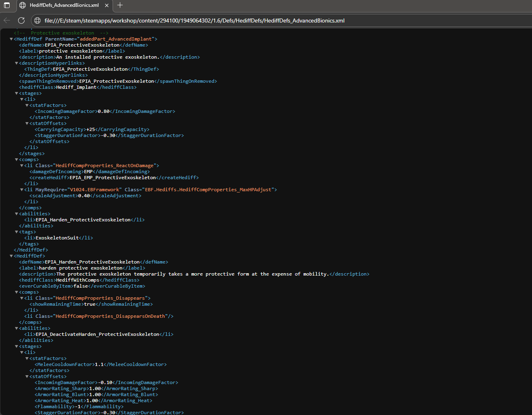
Task: Click the showRemainingTime true value
Action: coord(90,304)
